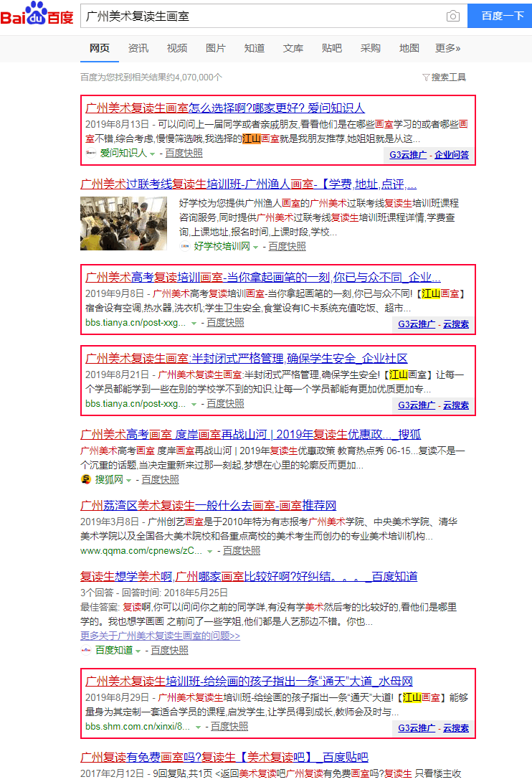Open camera image search icon
The width and height of the screenshot is (532, 782).
452,16
